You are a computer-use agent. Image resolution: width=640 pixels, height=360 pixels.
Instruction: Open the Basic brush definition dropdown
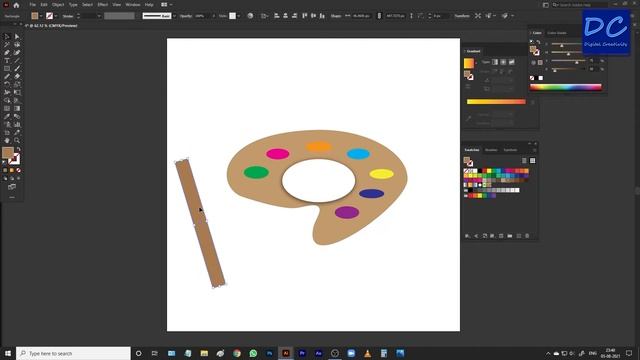(174, 16)
